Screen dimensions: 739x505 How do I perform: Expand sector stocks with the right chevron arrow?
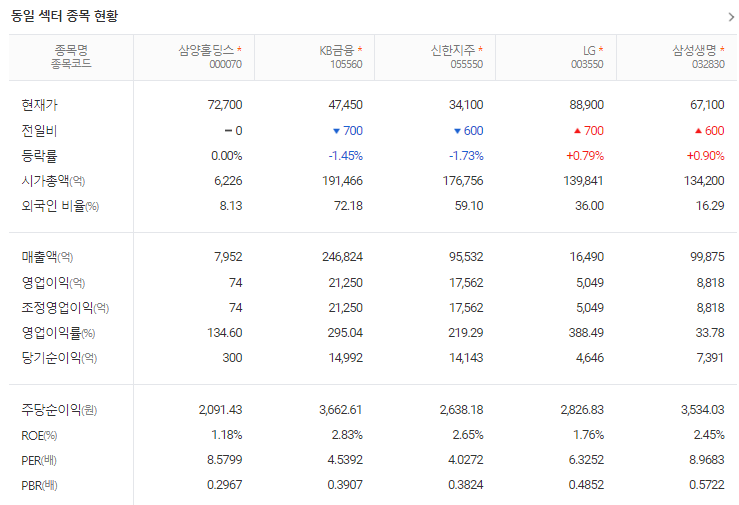[x=731, y=17]
